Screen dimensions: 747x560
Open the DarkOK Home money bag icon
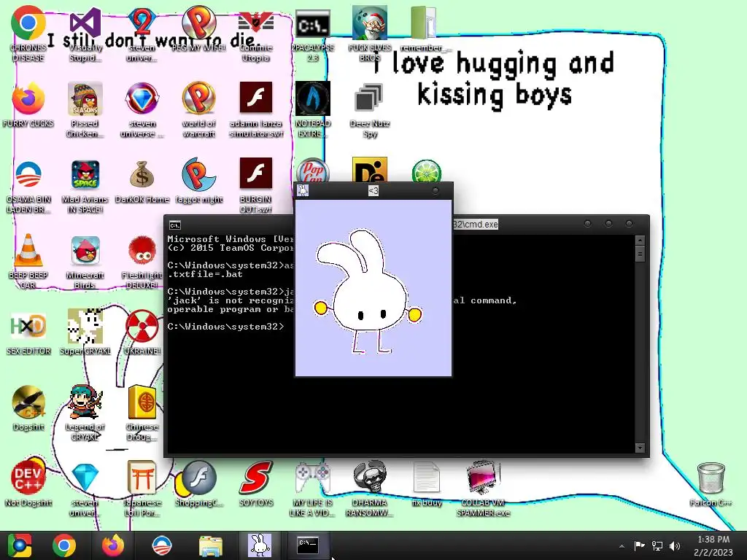tap(142, 174)
